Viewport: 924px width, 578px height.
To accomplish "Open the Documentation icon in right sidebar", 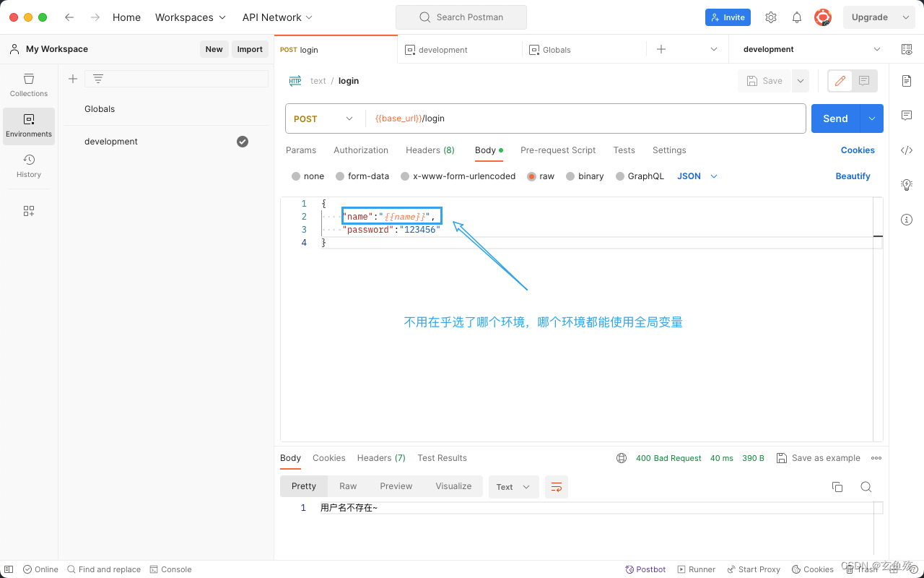I will 907,81.
